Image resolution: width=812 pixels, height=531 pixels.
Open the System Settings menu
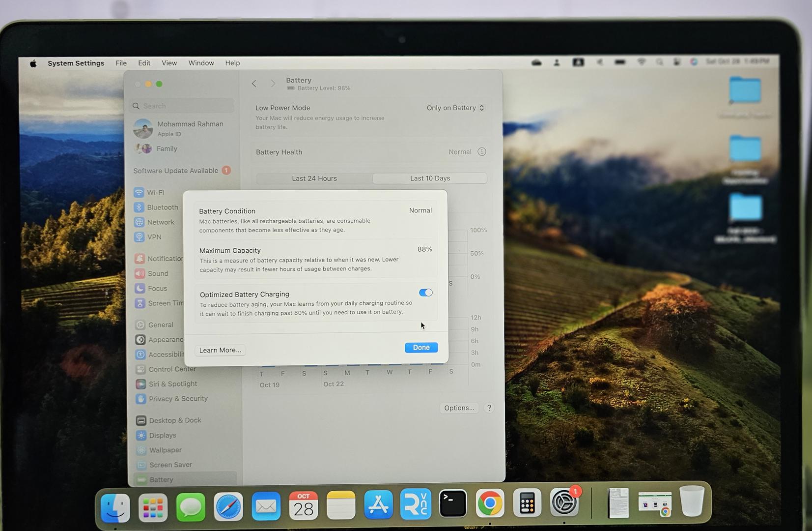76,63
